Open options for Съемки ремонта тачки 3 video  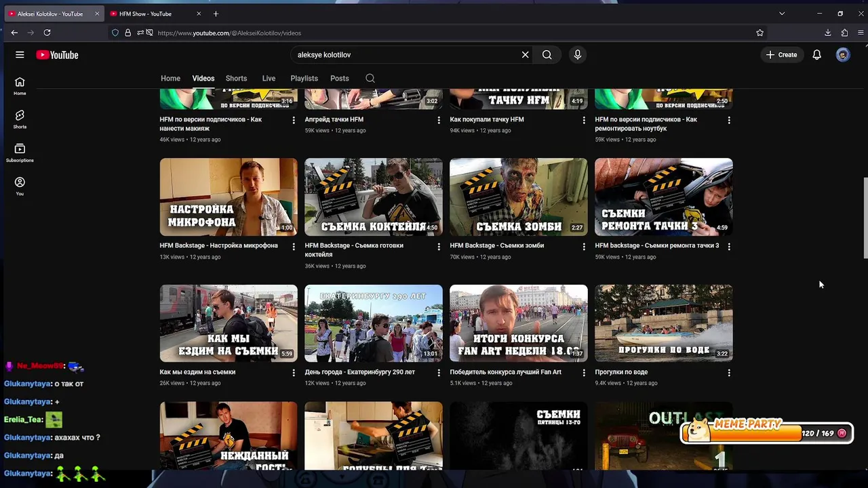tap(729, 247)
